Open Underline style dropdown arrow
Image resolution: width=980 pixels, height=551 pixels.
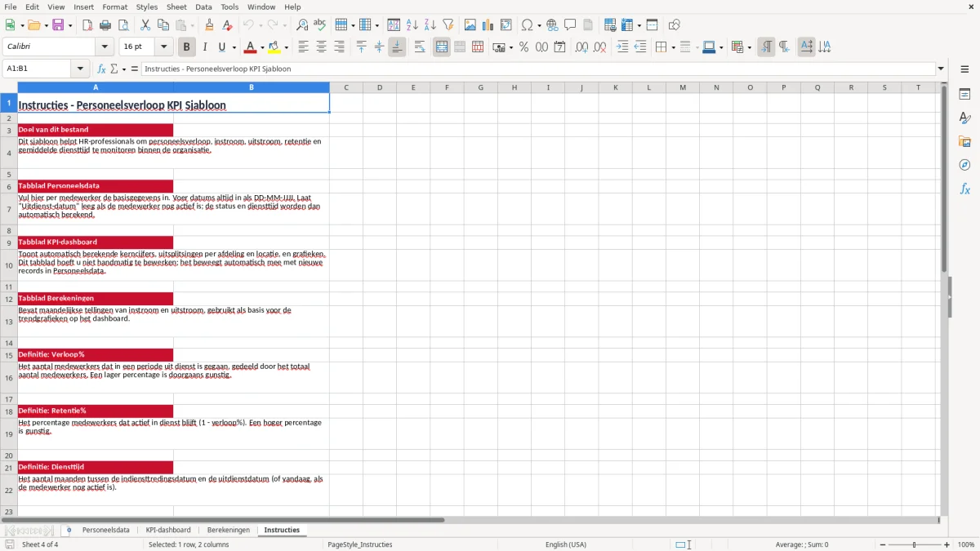click(x=234, y=47)
